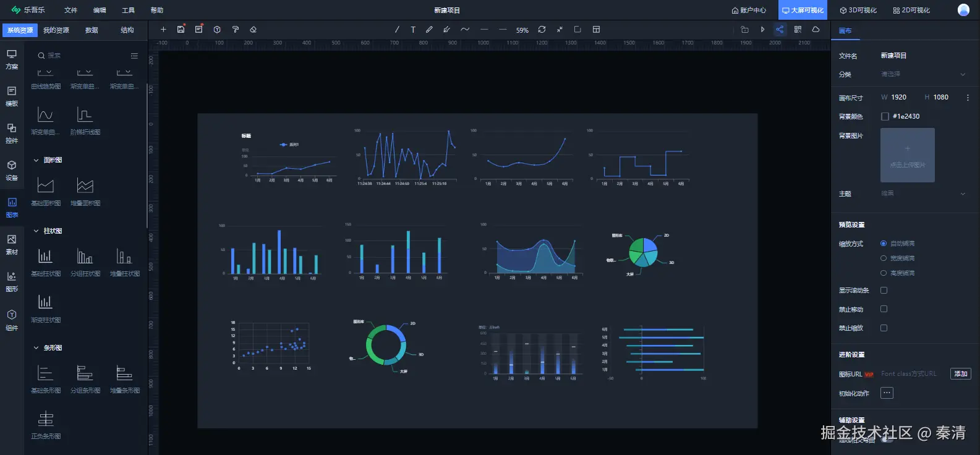Click the share icon in the toolbar

[780, 30]
